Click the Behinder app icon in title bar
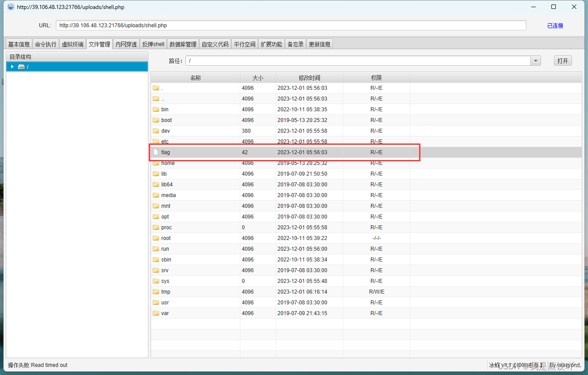 point(11,7)
